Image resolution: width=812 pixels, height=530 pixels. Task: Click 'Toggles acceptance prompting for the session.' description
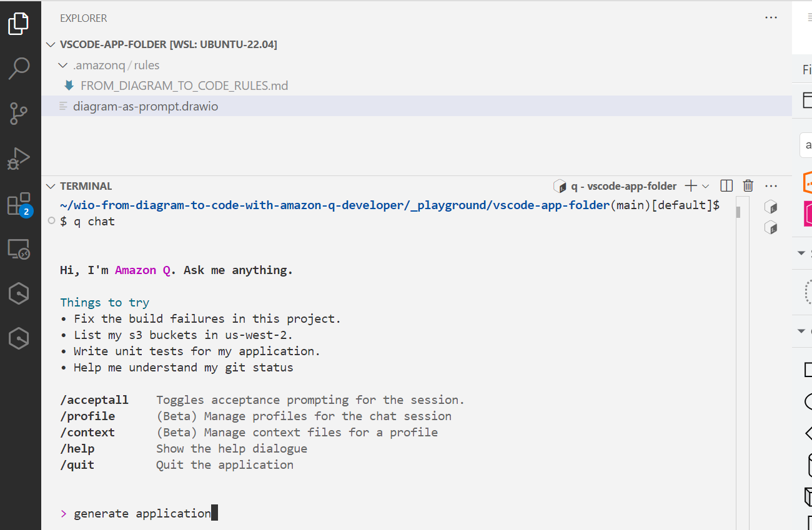pyautogui.click(x=310, y=400)
